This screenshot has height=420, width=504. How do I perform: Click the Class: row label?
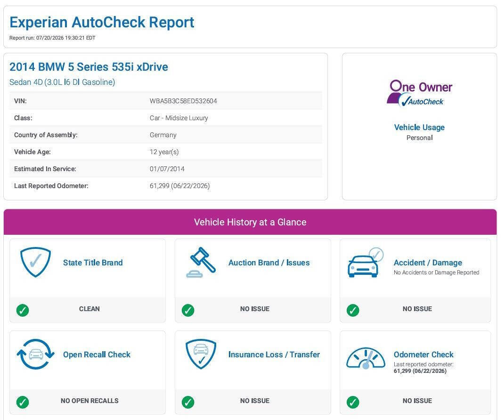tap(23, 118)
